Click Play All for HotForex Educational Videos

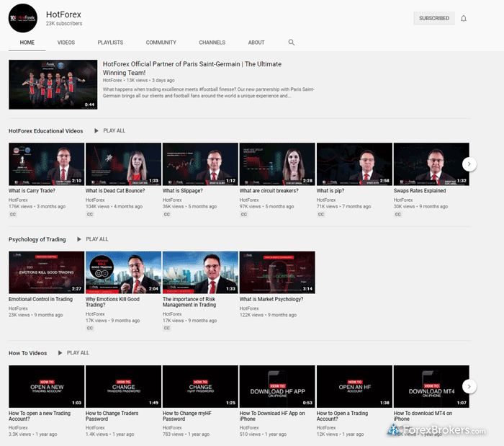114,131
